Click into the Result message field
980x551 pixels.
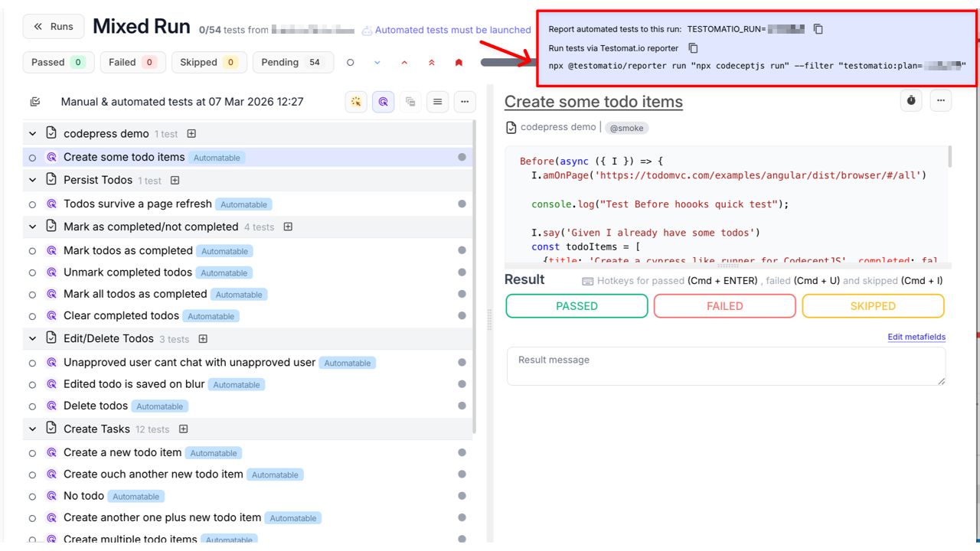tap(725, 367)
